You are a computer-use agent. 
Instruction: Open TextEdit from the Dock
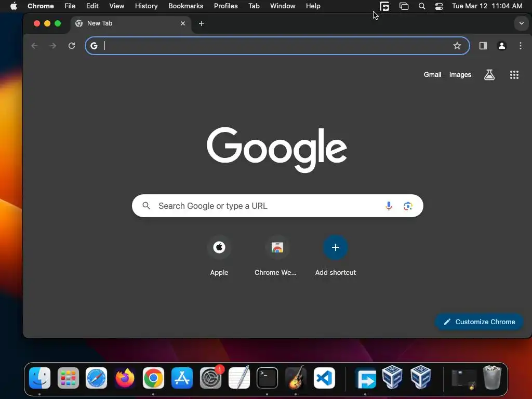point(239,378)
